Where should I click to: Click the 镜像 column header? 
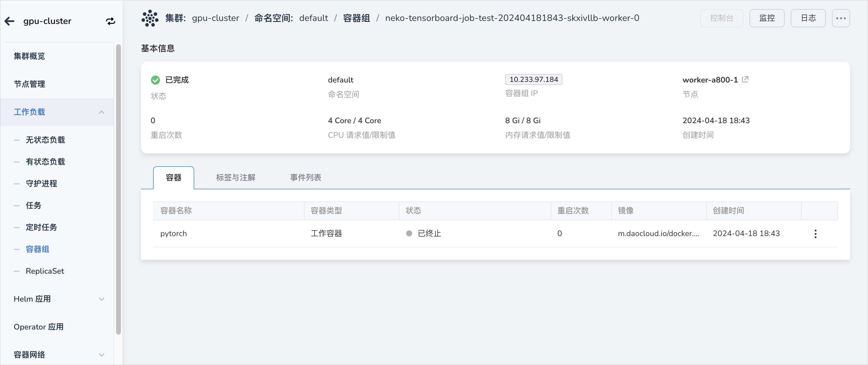tap(626, 211)
